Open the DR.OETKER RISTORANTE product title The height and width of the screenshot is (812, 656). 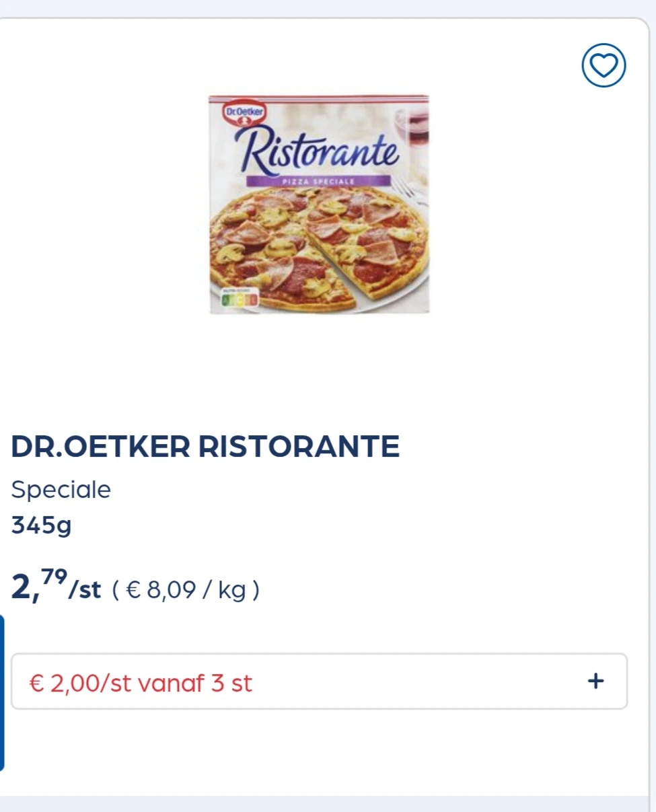click(205, 447)
